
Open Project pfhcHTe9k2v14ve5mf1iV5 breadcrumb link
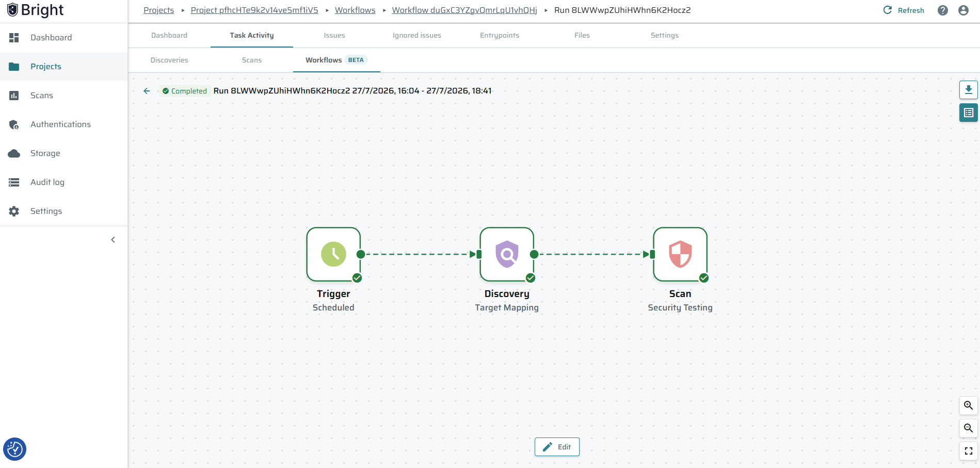coord(254,10)
